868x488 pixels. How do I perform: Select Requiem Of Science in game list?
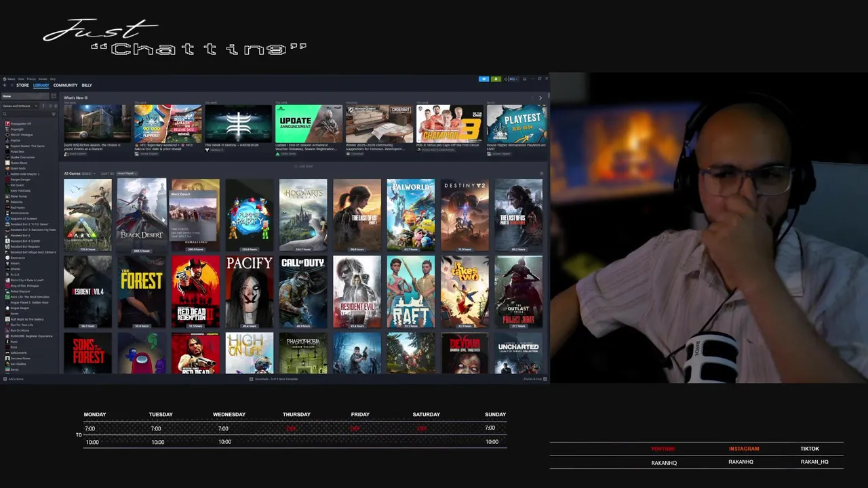22,219
